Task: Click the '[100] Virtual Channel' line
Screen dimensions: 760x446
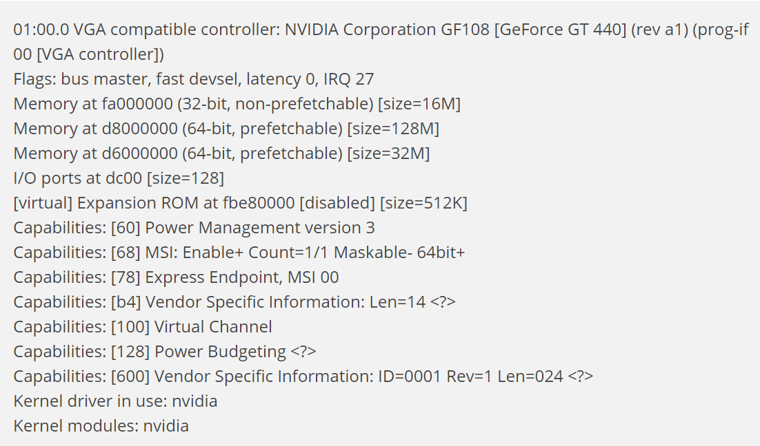Action: 142,327
